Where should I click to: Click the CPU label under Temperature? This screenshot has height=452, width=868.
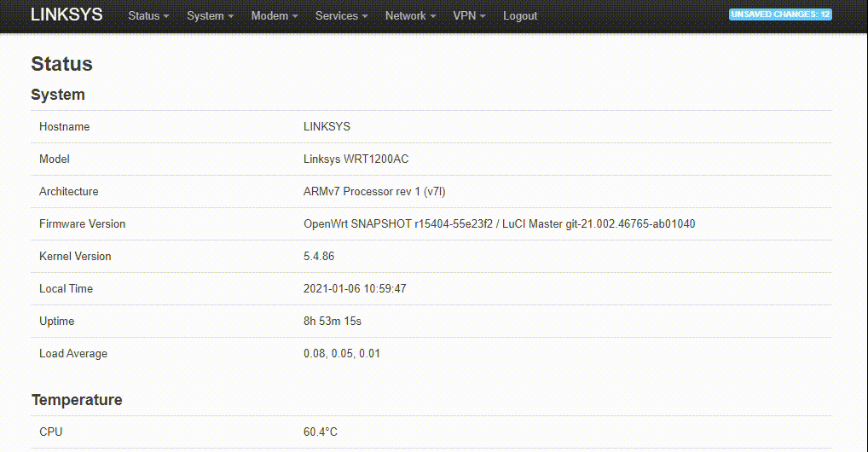coord(51,432)
